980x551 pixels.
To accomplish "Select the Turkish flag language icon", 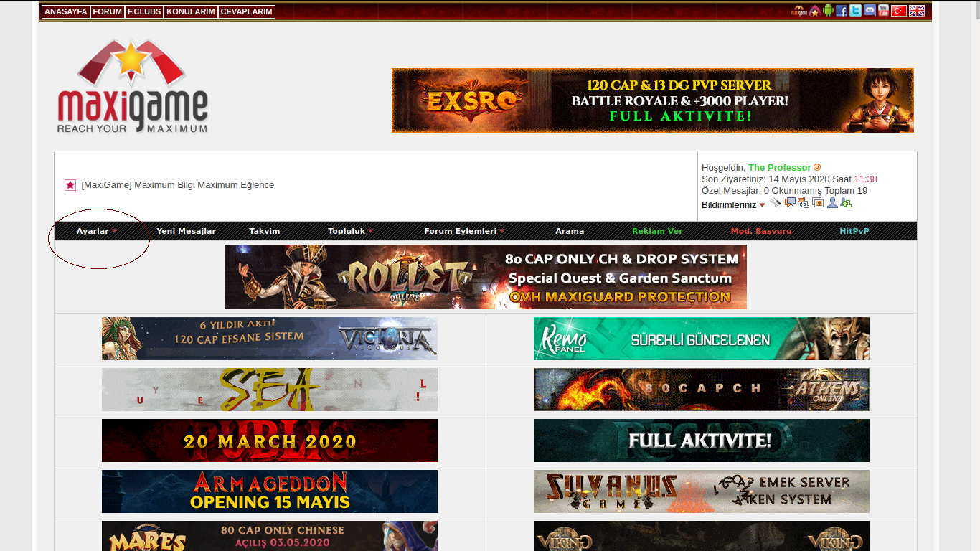I will click(x=899, y=11).
